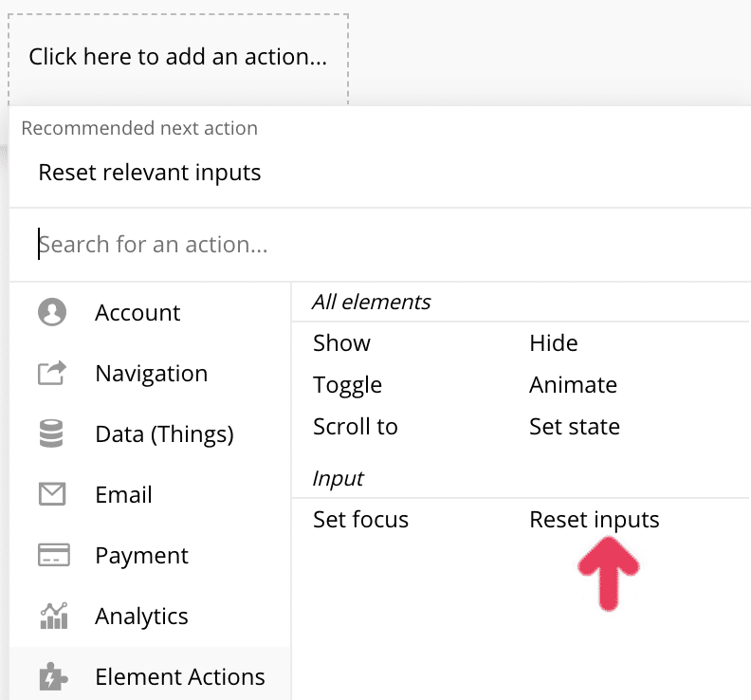Click the Navigation arrow icon

click(51, 374)
